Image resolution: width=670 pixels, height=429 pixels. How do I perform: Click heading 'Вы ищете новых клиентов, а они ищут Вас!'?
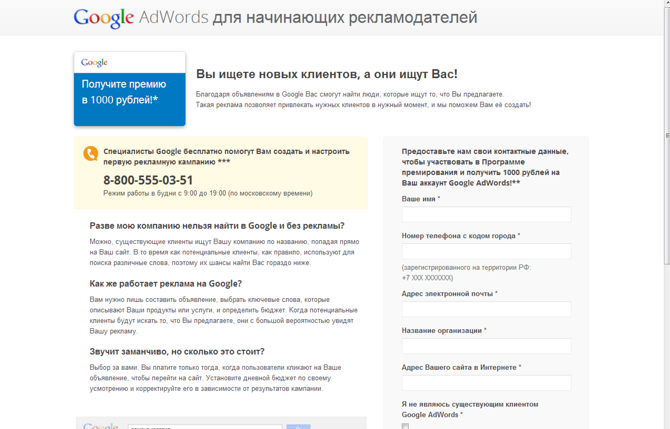point(326,74)
